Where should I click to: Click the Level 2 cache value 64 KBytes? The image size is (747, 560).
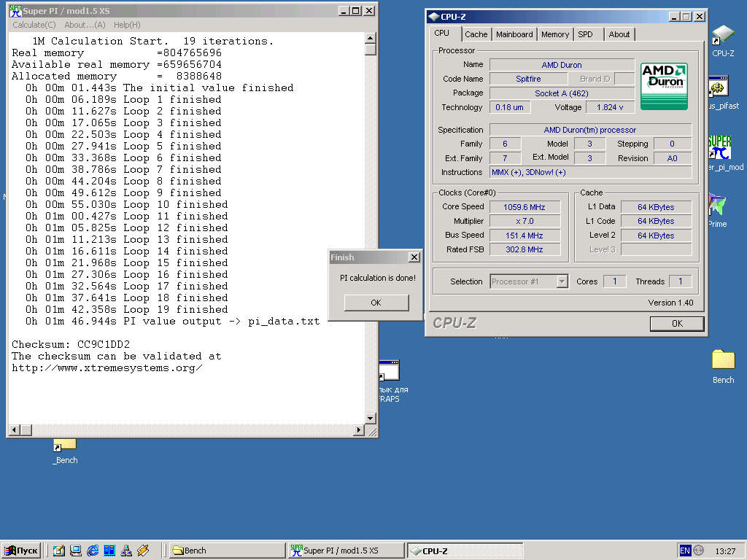tap(656, 236)
